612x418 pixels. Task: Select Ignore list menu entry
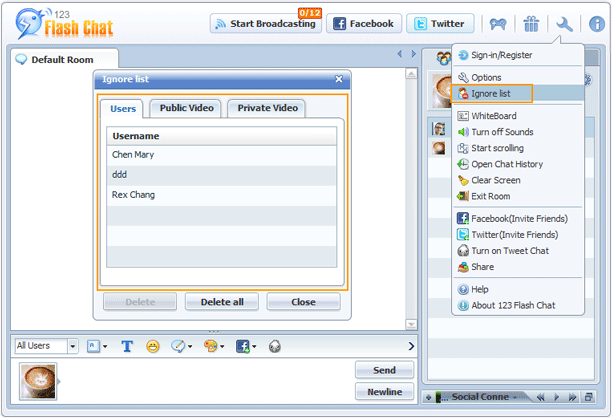pyautogui.click(x=518, y=94)
